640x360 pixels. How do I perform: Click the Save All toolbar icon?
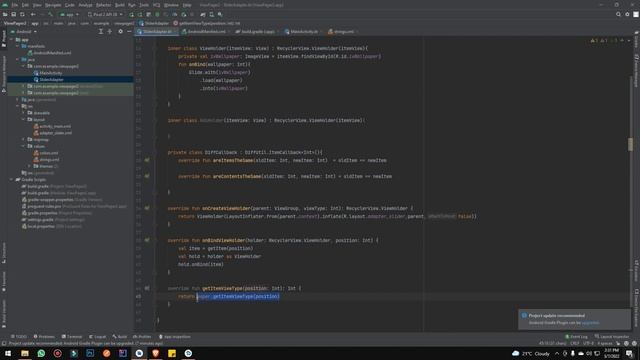point(13,14)
